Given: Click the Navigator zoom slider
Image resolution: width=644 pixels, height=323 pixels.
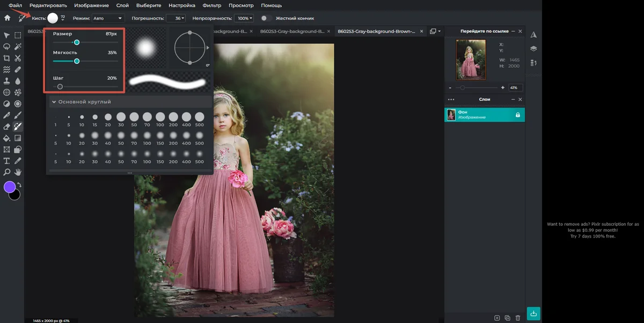Looking at the screenshot, I should click(476, 88).
